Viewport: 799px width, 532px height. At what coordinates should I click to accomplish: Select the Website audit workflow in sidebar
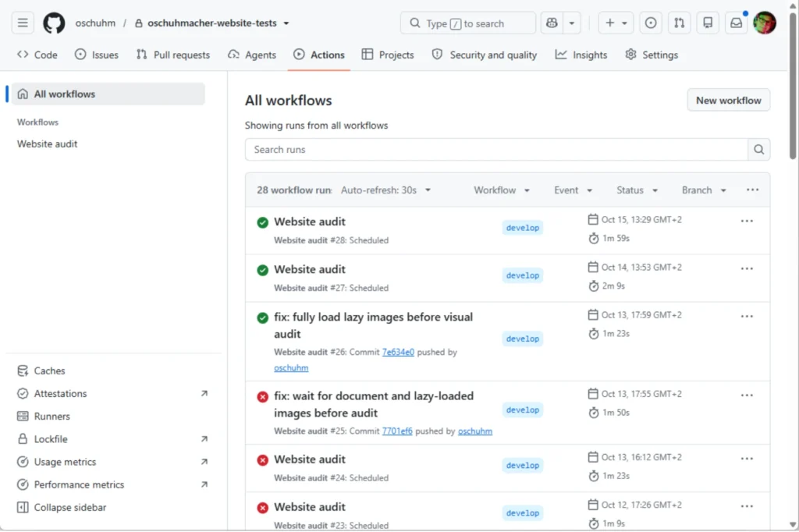(48, 144)
